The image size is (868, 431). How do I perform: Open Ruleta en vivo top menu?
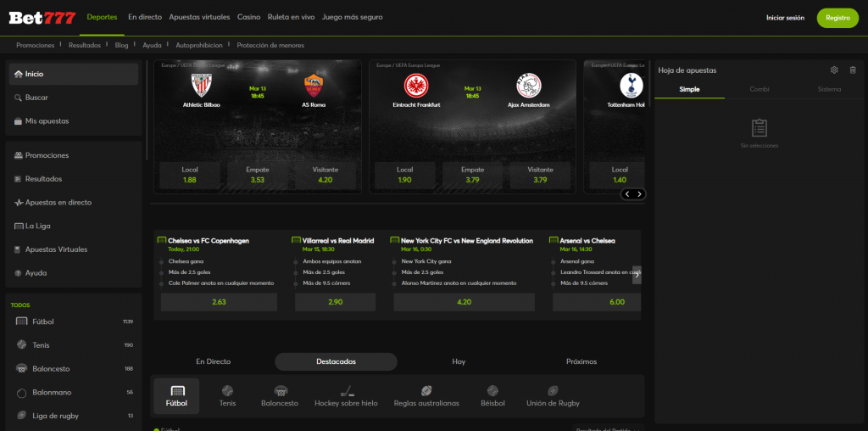292,17
